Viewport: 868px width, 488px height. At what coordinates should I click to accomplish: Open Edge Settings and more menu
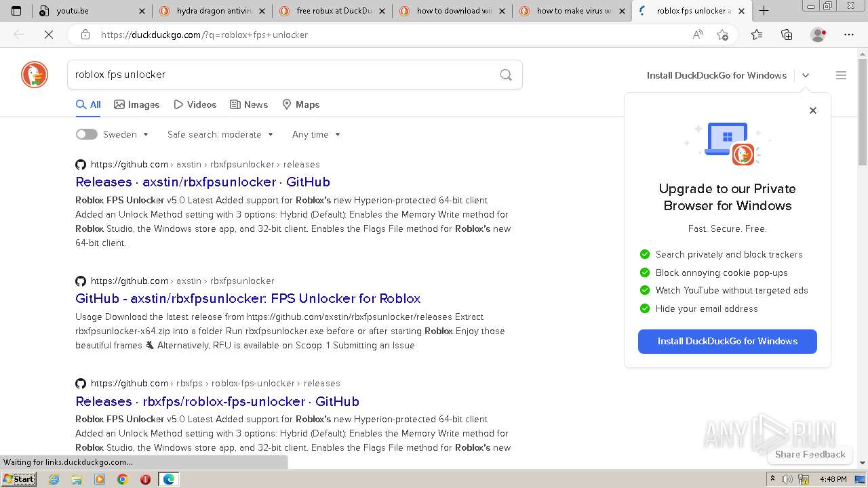[x=849, y=35]
